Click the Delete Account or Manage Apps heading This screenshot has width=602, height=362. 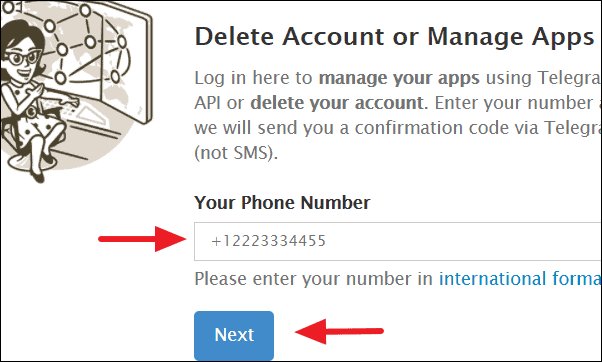click(x=394, y=37)
